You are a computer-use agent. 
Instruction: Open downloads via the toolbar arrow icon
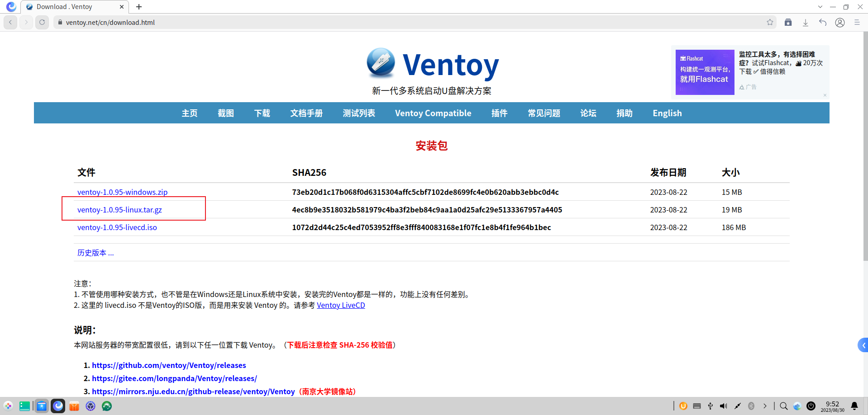point(805,22)
